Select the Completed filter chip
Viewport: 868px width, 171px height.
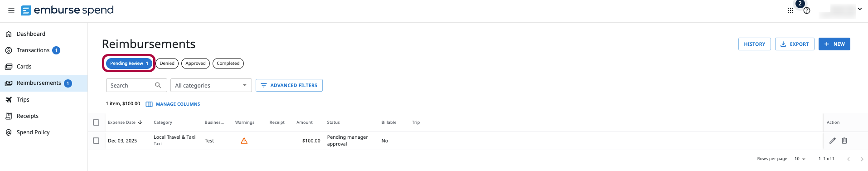click(x=228, y=64)
